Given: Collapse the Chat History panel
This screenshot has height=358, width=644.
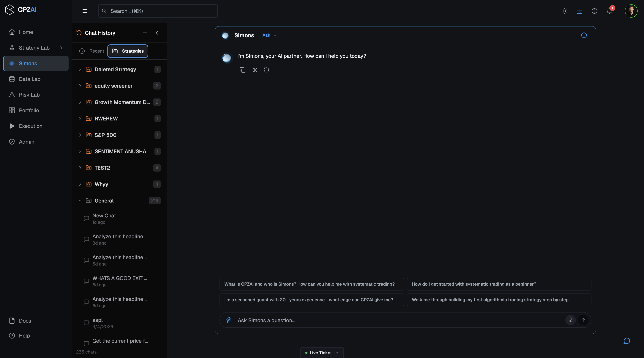Looking at the screenshot, I should 157,33.
